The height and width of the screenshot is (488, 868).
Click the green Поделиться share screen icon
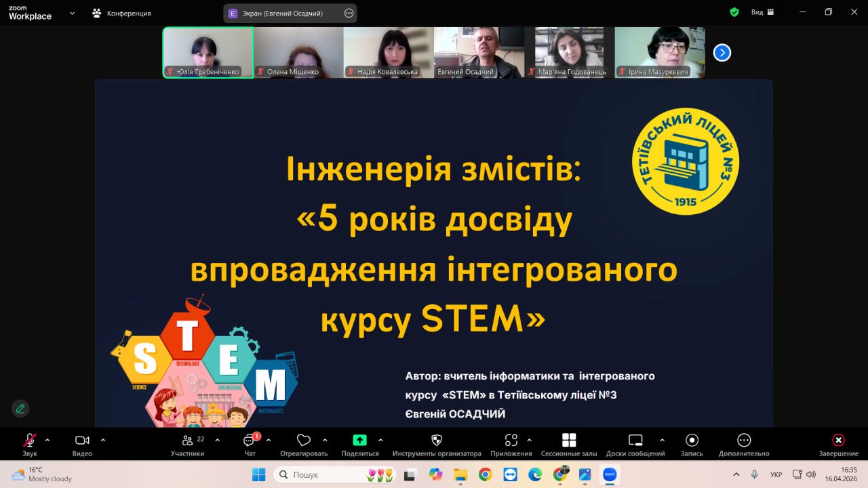[x=360, y=441]
